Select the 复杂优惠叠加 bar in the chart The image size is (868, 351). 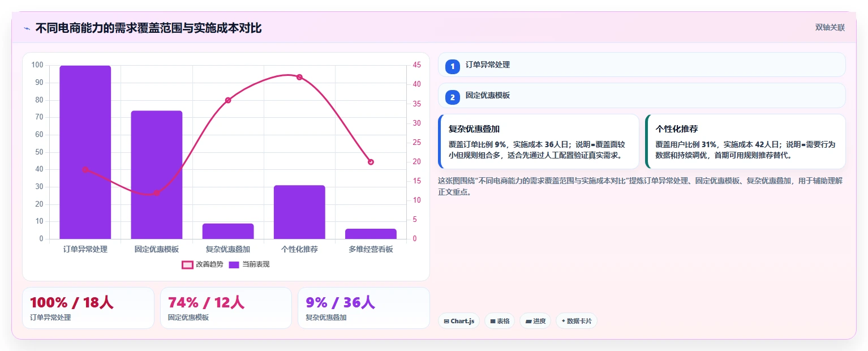[x=228, y=231]
